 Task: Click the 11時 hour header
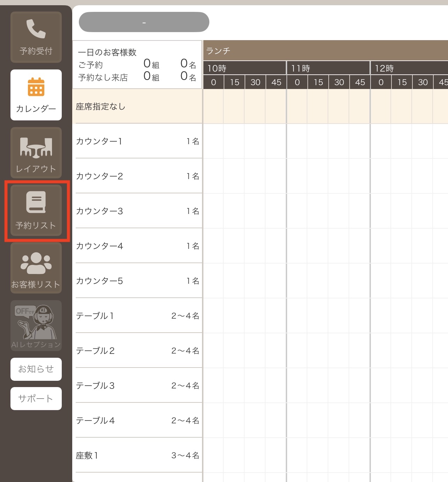coord(328,68)
